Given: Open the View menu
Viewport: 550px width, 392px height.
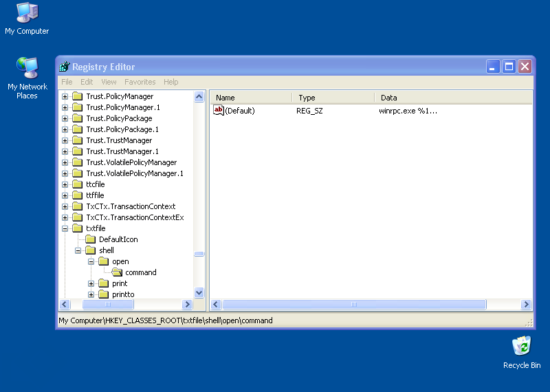Looking at the screenshot, I should 109,82.
